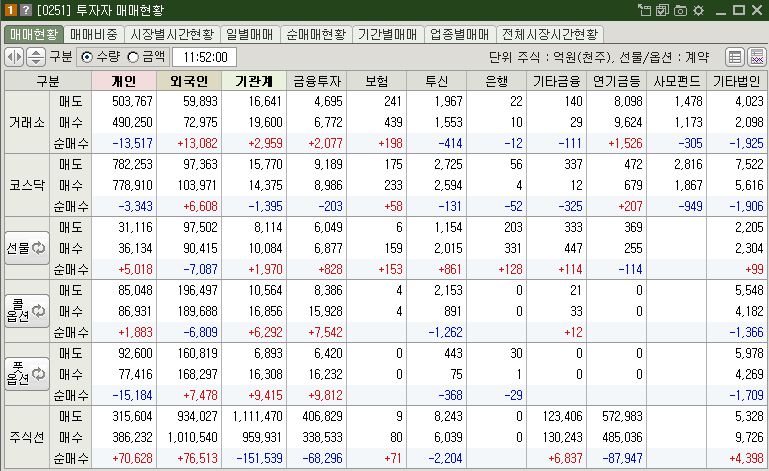Click the 거래소 row label
The image size is (769, 471).
click(x=27, y=122)
